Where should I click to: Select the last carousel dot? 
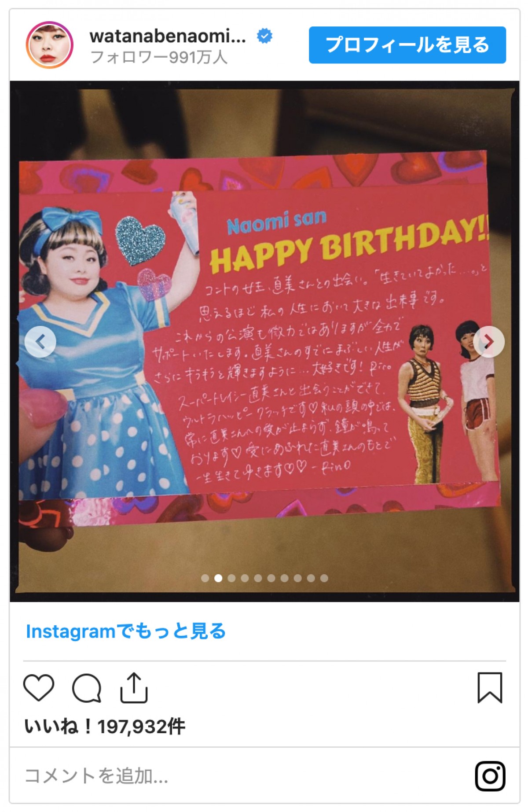click(324, 578)
